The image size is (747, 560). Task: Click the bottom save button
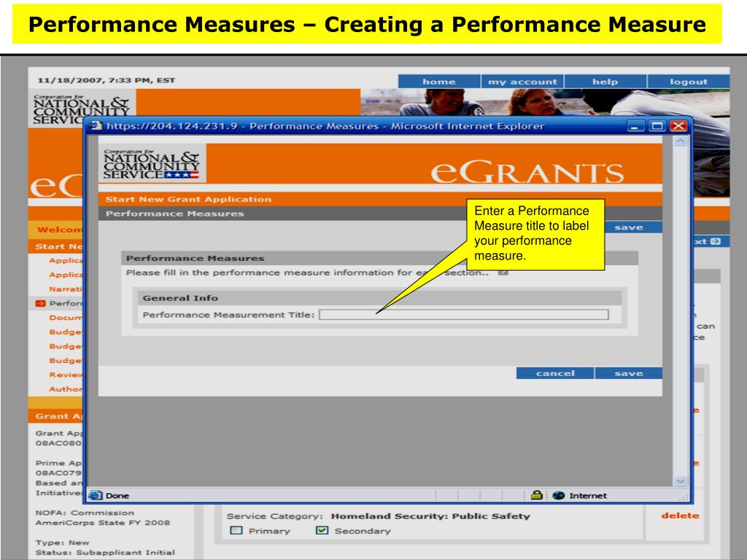click(x=629, y=373)
